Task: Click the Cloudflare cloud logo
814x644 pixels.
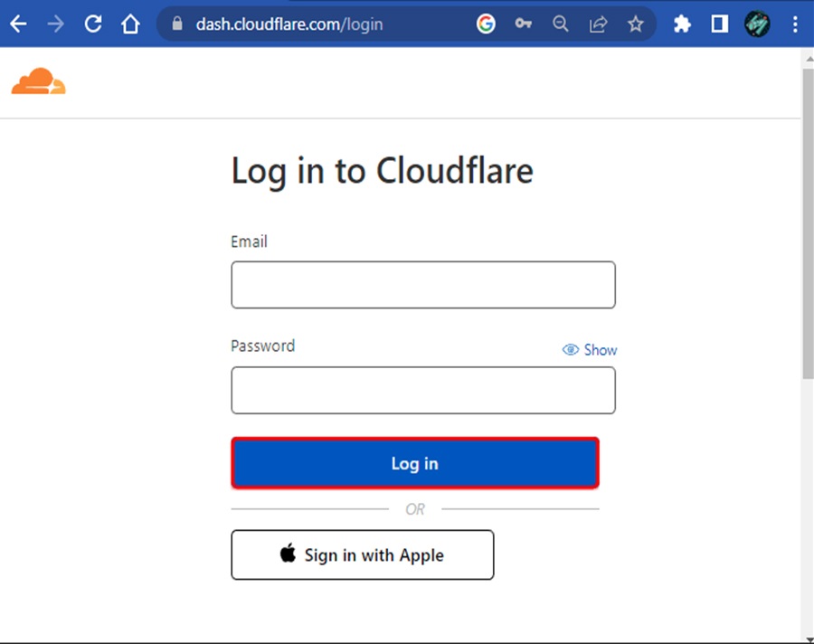Action: 38,81
